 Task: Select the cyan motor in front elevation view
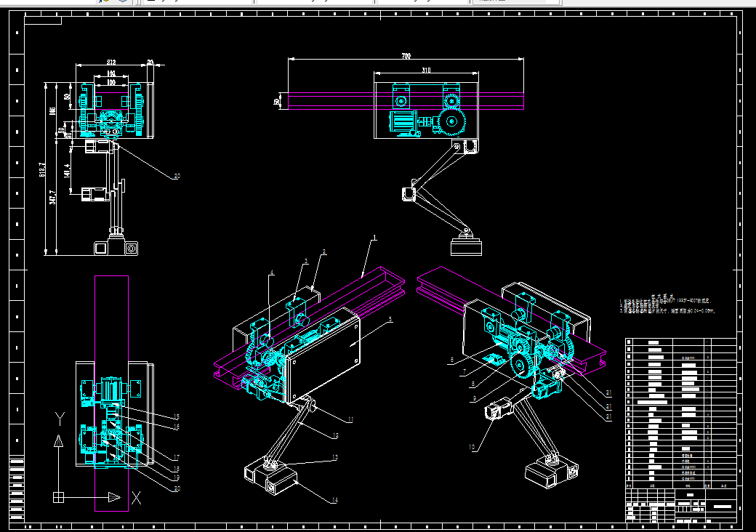pos(402,122)
